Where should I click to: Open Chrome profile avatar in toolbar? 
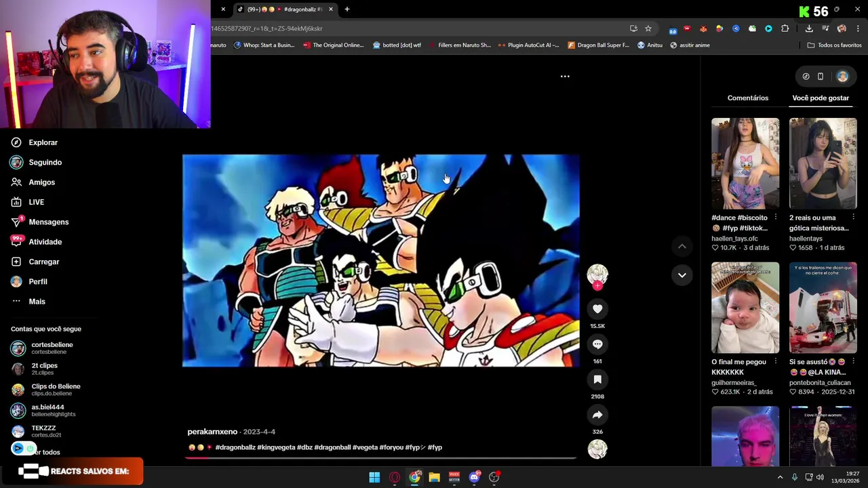[x=842, y=28]
